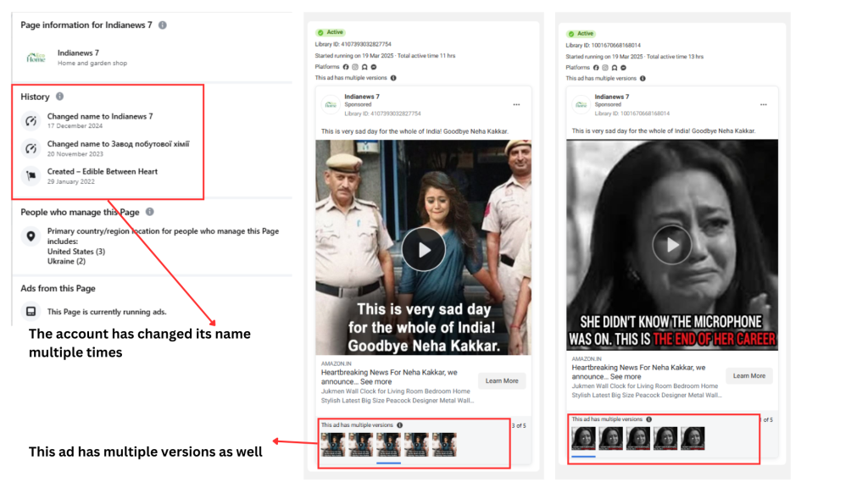This screenshot has width=868, height=488.
Task: Click the date 29 January 2022 in History
Action: (71, 181)
